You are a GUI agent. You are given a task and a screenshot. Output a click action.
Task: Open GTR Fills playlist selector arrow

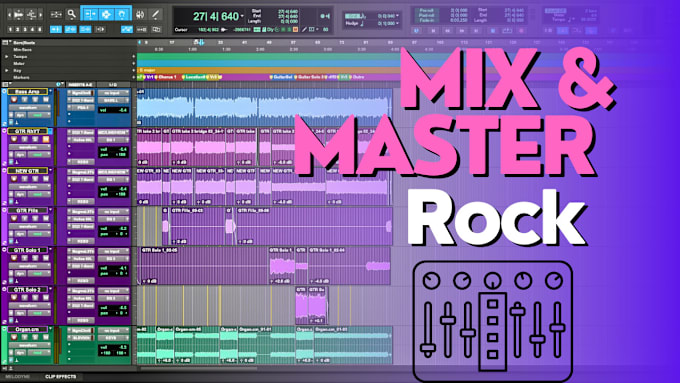[x=50, y=210]
